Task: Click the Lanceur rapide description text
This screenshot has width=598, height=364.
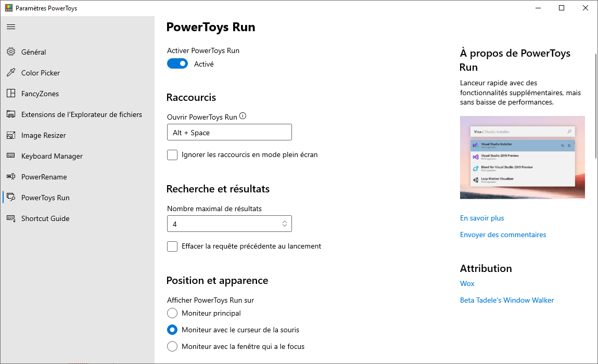Action: pos(520,93)
